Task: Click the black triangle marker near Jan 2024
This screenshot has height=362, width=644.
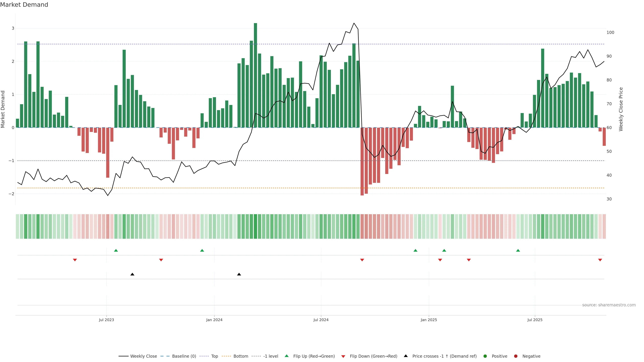Action: [239, 274]
